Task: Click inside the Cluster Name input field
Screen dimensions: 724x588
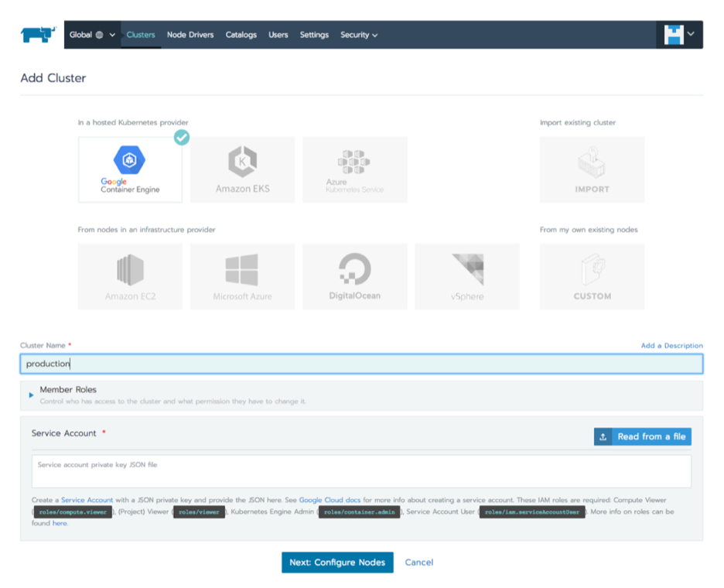Action: tap(361, 363)
